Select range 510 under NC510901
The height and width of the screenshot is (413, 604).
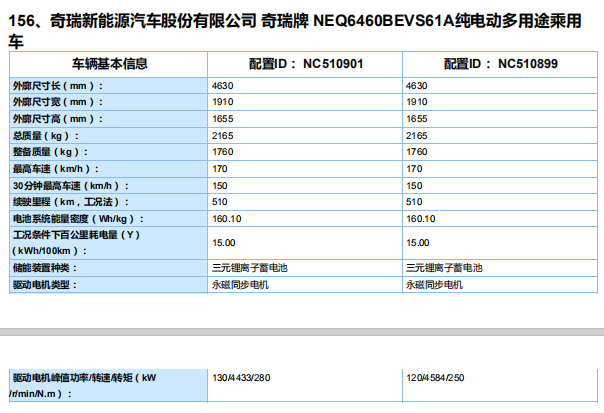pyautogui.click(x=220, y=202)
